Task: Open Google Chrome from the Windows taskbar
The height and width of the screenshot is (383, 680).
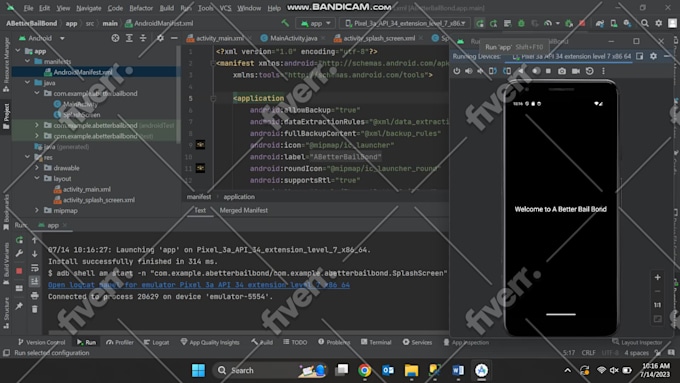Action: tap(365, 370)
